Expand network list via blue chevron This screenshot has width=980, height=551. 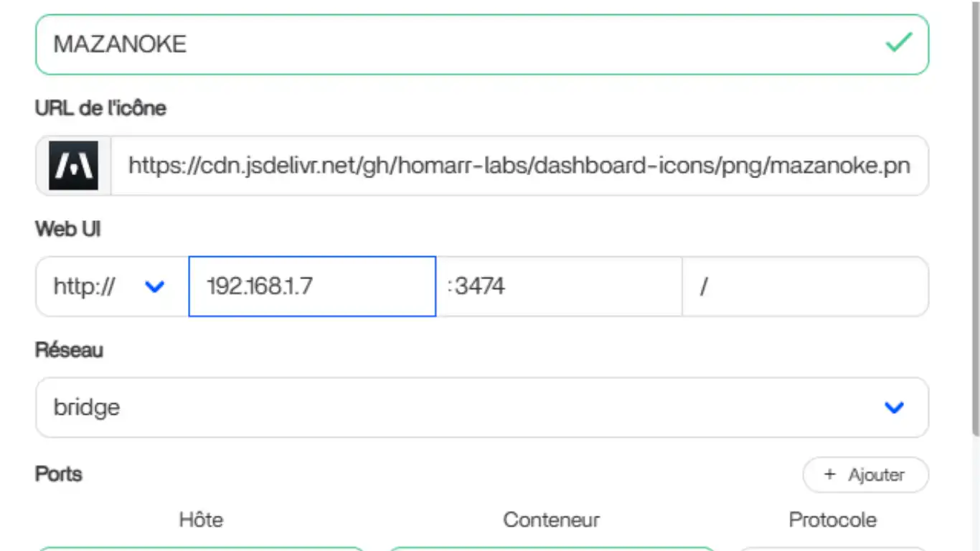(894, 408)
